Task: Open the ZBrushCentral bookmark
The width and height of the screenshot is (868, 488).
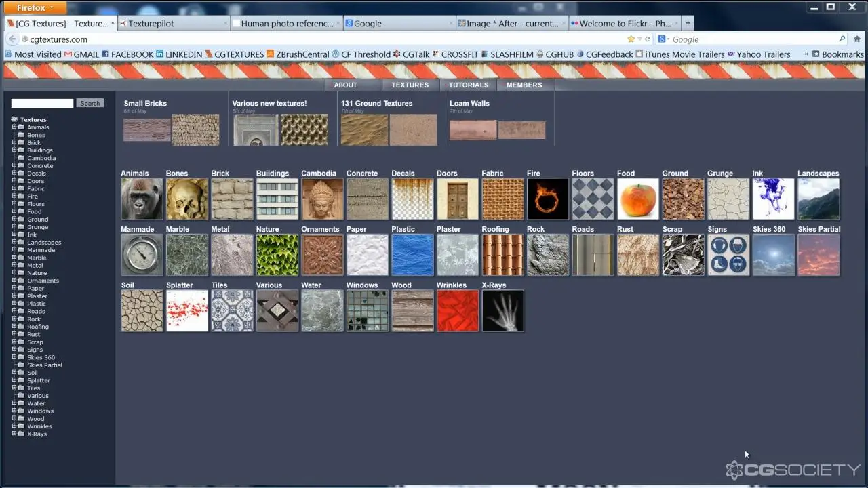Action: (298, 54)
